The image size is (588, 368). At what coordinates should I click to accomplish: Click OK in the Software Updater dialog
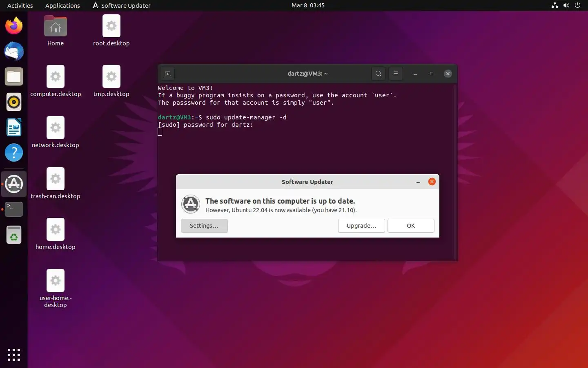click(411, 226)
